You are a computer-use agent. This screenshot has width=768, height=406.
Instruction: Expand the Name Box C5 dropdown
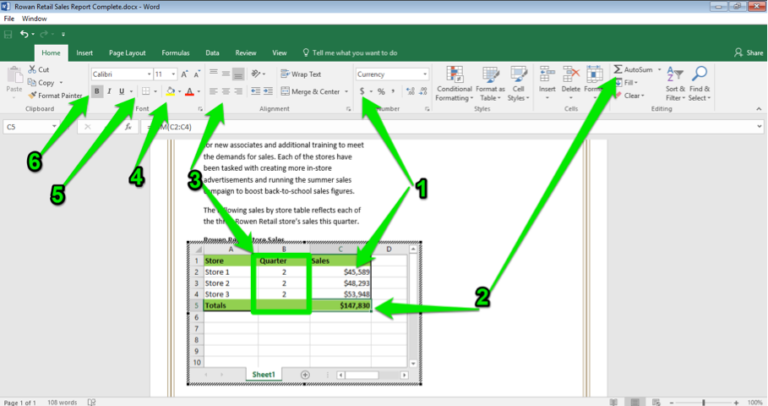pos(54,127)
